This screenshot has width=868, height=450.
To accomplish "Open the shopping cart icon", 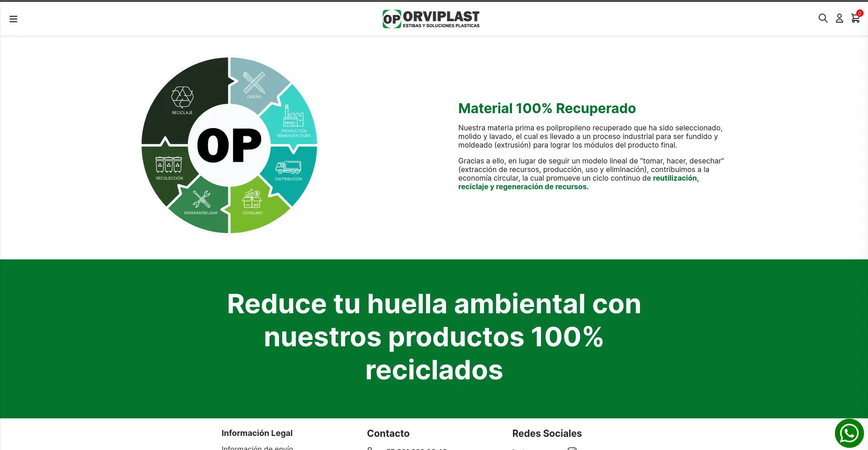I will [855, 19].
